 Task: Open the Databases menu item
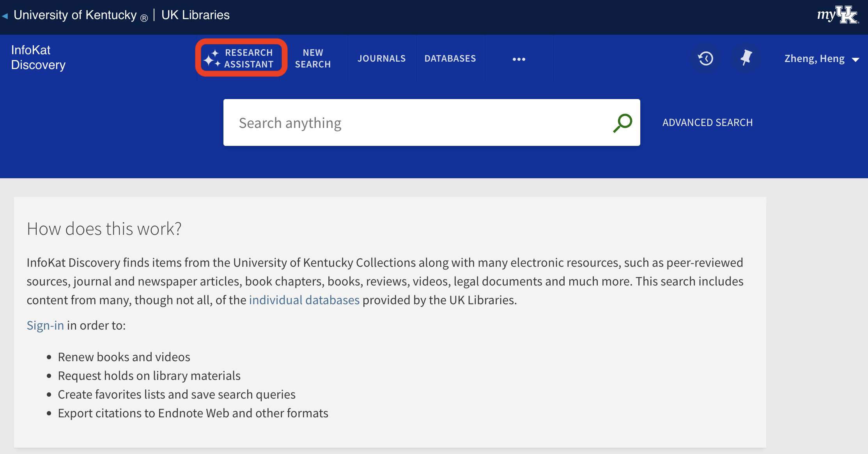point(450,59)
